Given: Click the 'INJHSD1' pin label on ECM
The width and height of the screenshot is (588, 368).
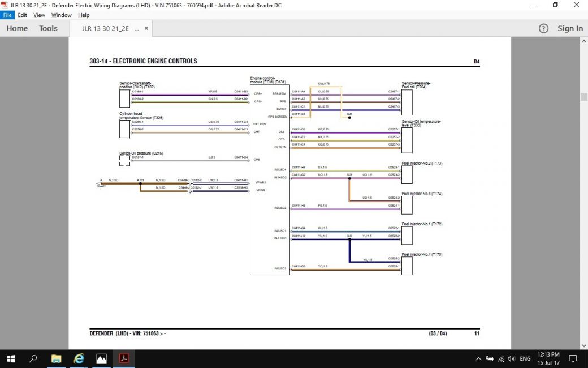Looking at the screenshot, I should coord(280,238).
